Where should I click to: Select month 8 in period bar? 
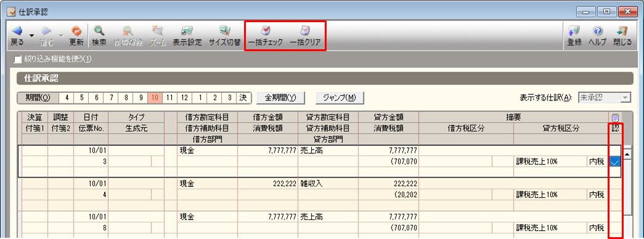pyautogui.click(x=126, y=98)
